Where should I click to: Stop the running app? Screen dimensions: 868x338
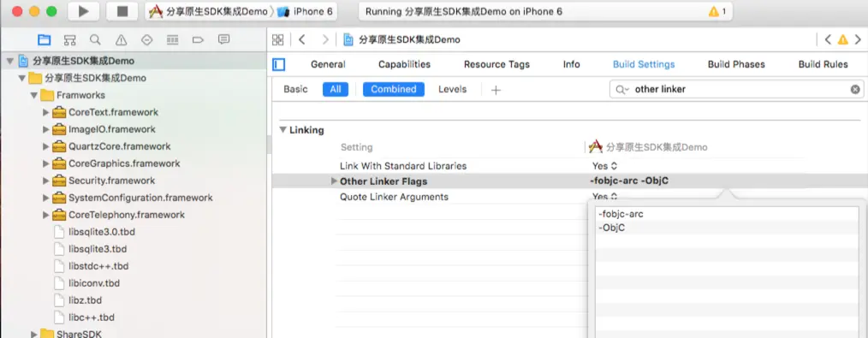[122, 12]
